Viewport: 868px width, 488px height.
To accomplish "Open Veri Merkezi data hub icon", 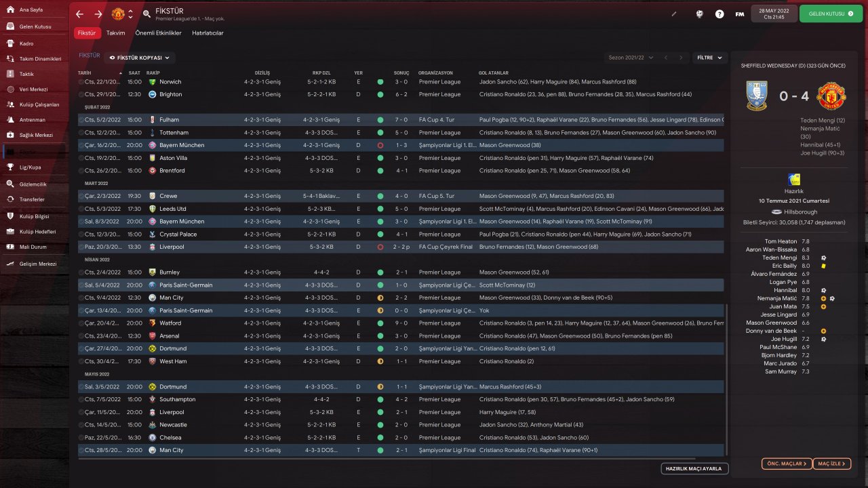I will pyautogui.click(x=11, y=89).
